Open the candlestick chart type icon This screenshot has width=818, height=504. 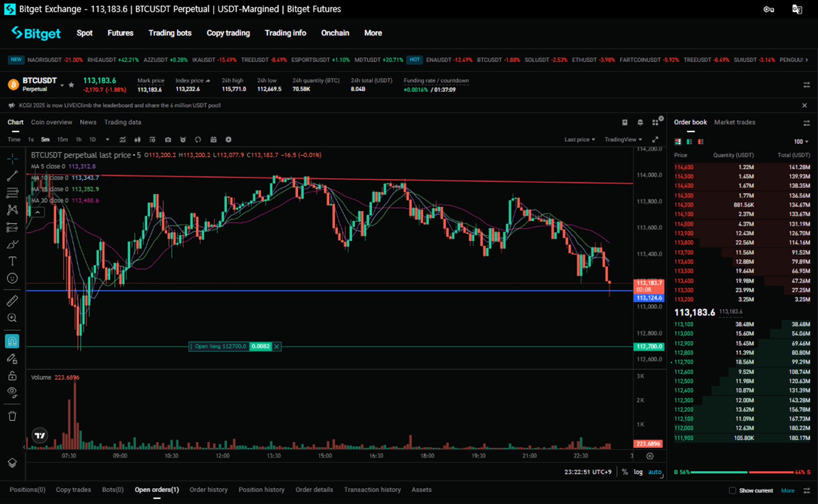point(137,140)
